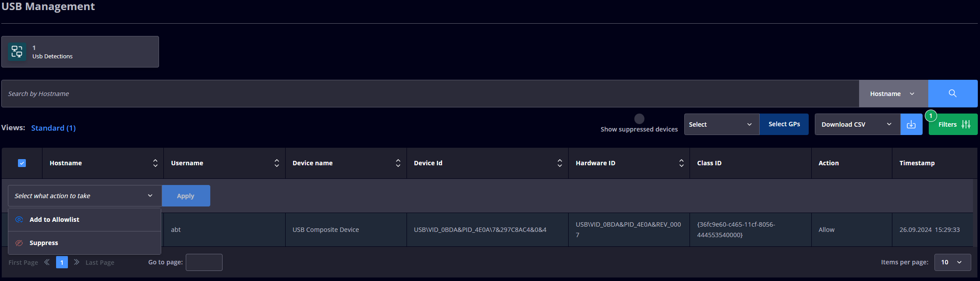The image size is (980, 281).
Task: Sort table by Username arrows
Action: click(276, 163)
